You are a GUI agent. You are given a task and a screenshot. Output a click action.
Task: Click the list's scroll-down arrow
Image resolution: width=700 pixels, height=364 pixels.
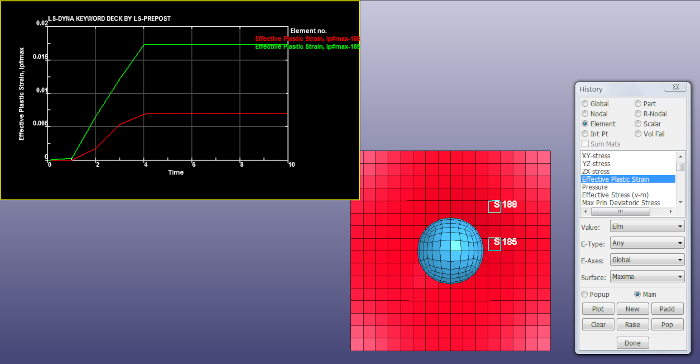[680, 202]
